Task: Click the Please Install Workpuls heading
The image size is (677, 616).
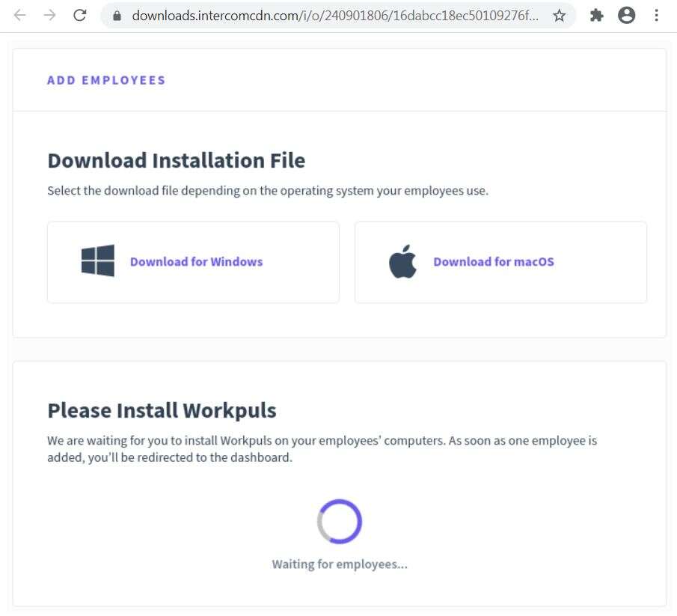Action: 162,410
